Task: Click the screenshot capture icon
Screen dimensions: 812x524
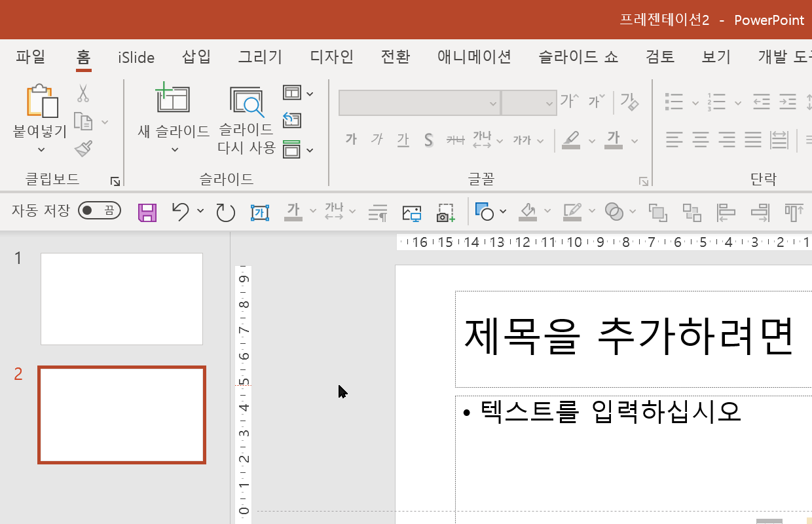Action: point(446,212)
